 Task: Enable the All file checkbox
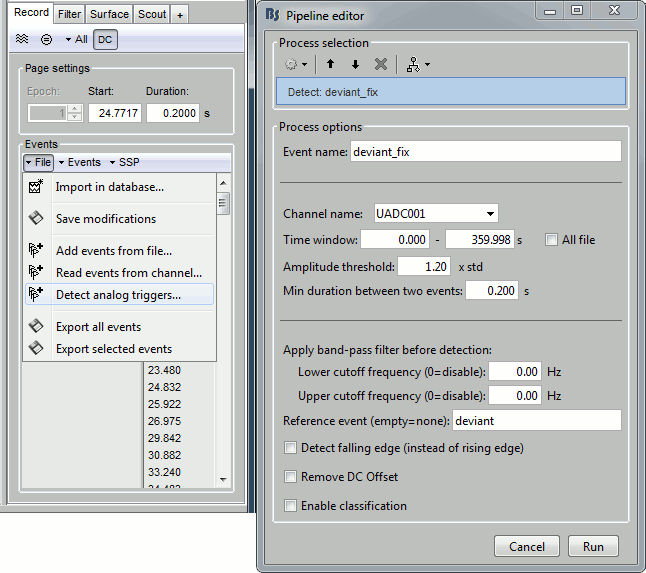click(x=552, y=240)
